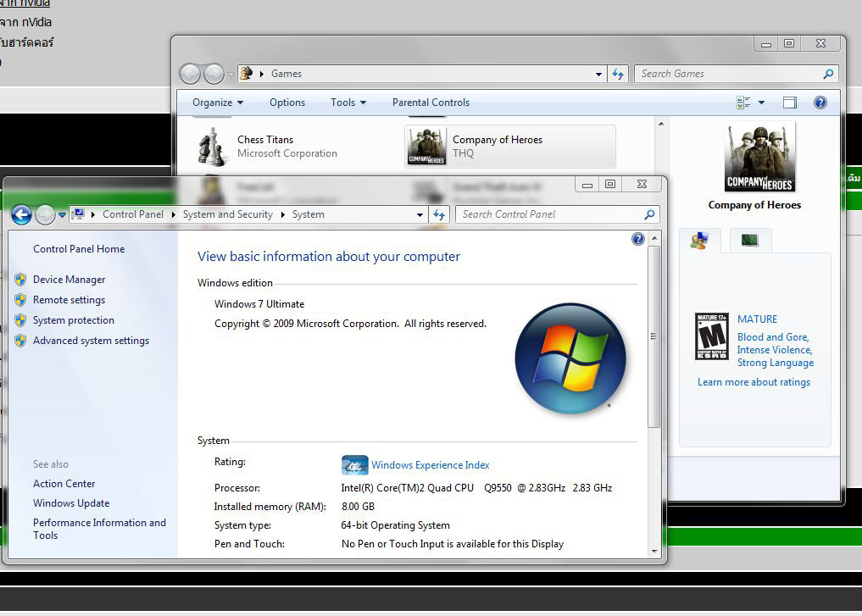Toggle the preview pane in Games window
Viewport: 862px width, 616px height.
[789, 103]
